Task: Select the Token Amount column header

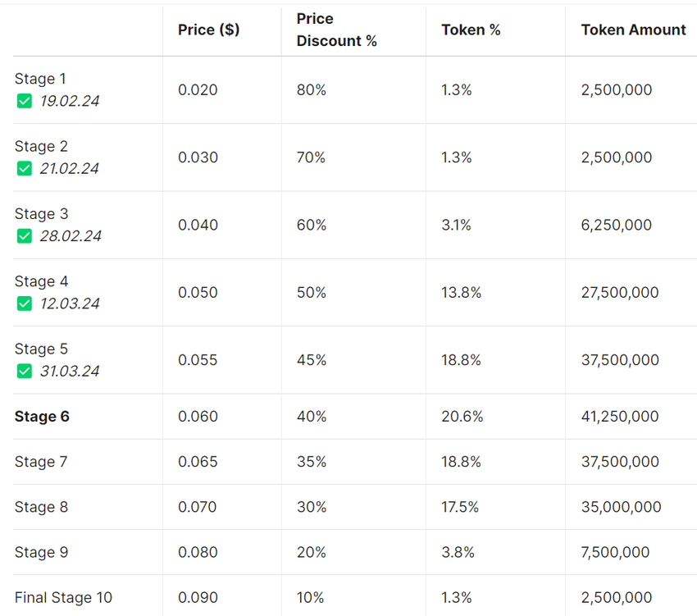Action: [633, 30]
